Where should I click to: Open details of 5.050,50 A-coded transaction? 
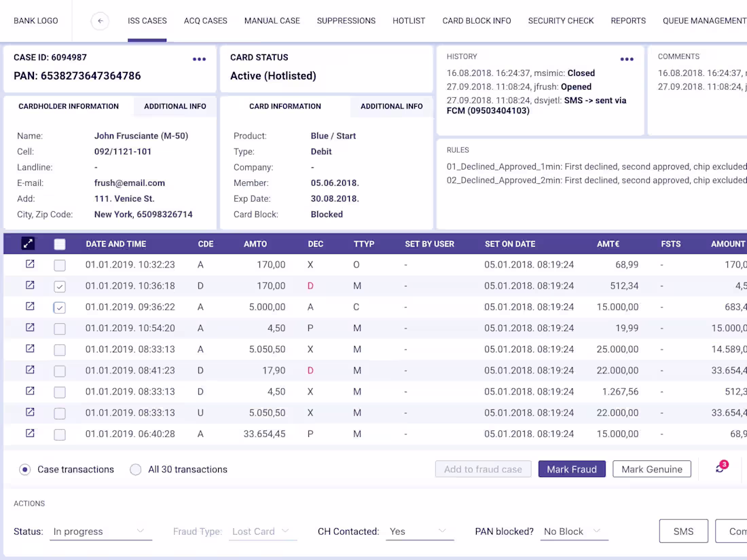coord(30,349)
